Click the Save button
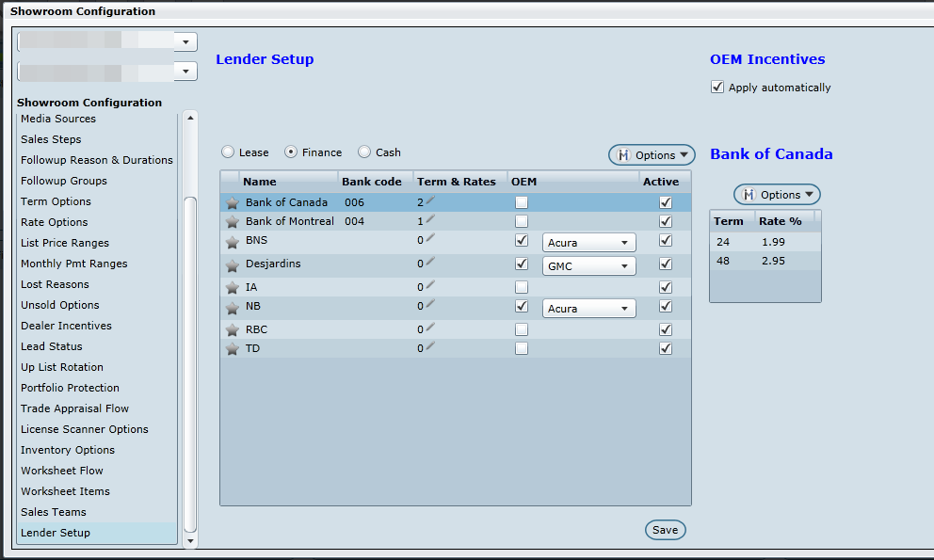This screenshot has height=560, width=934. (x=665, y=530)
